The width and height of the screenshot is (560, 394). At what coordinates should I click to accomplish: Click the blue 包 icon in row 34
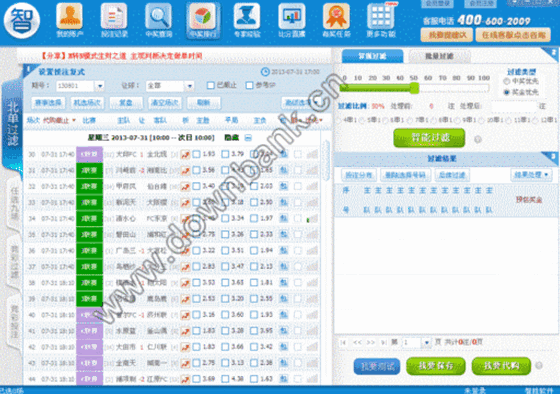[x=284, y=218]
